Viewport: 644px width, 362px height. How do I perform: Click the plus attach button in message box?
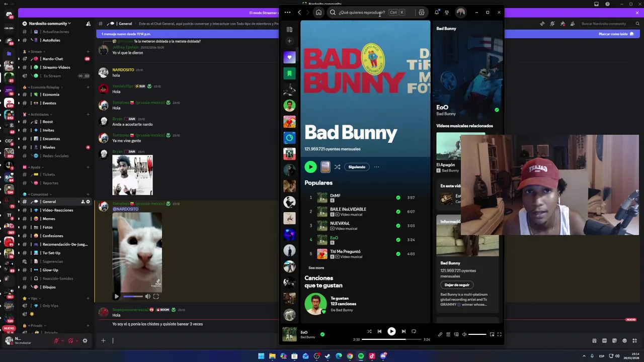tap(103, 341)
